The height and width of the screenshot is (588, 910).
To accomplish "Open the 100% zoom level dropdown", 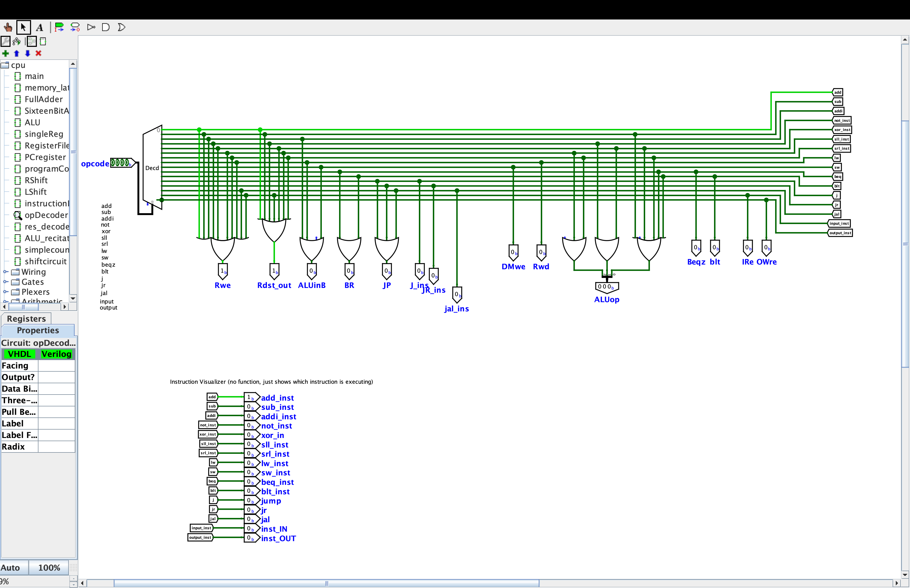I will coord(49,567).
